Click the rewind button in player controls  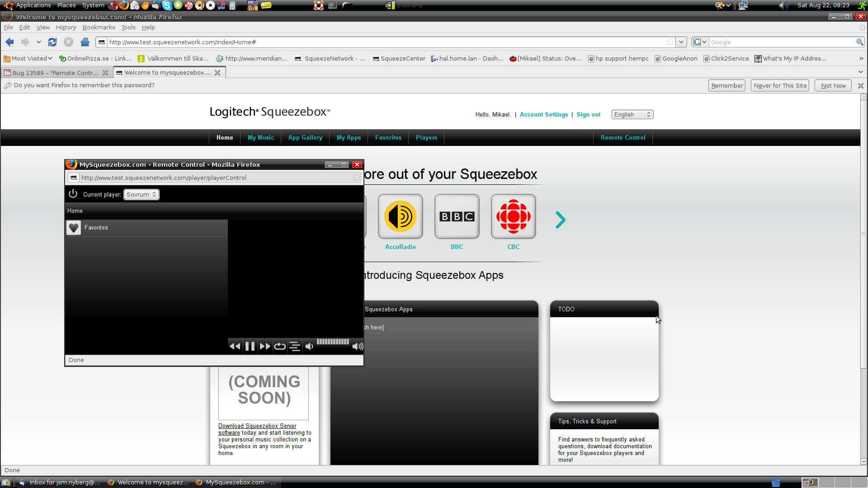click(235, 347)
